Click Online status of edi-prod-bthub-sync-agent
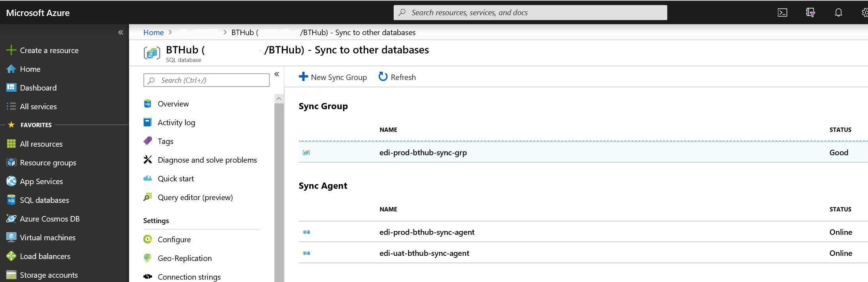This screenshot has width=868, height=282. coord(841,232)
